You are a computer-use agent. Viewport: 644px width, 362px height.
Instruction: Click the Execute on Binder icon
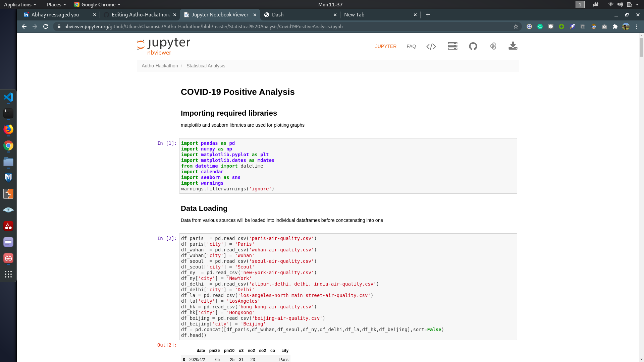point(493,46)
